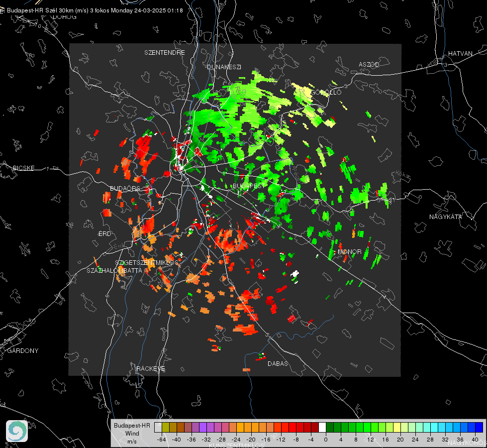Image resolution: width=487 pixels, height=448 pixels.
Task: Click the SZÁZHALOMBATTA label
Action: pyautogui.click(x=114, y=270)
